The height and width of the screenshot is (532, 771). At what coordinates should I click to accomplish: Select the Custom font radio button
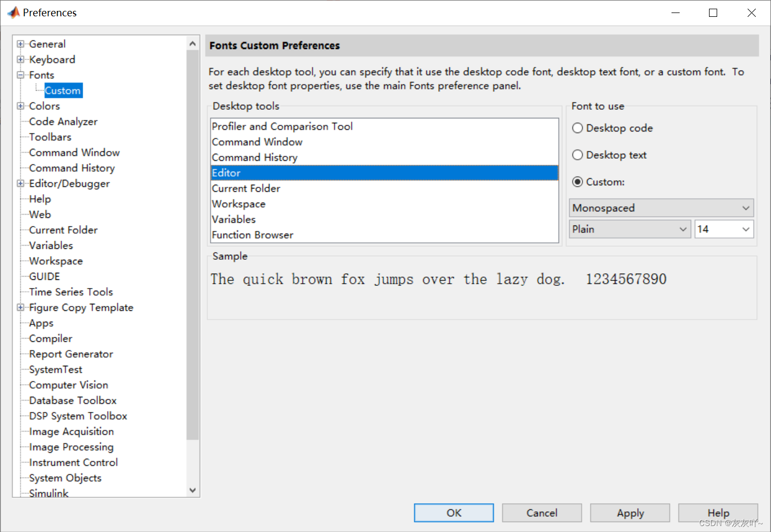click(577, 182)
